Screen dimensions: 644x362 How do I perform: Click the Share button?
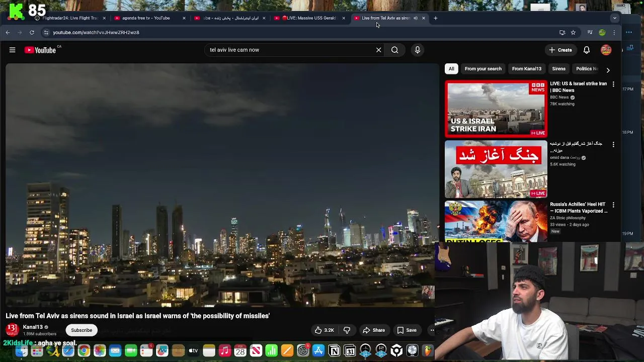(374, 330)
